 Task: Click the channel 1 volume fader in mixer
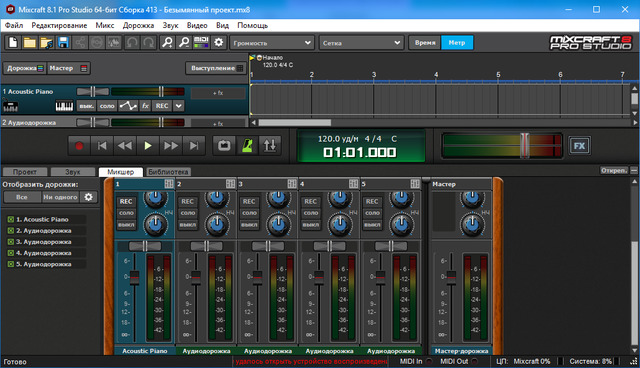click(x=134, y=277)
